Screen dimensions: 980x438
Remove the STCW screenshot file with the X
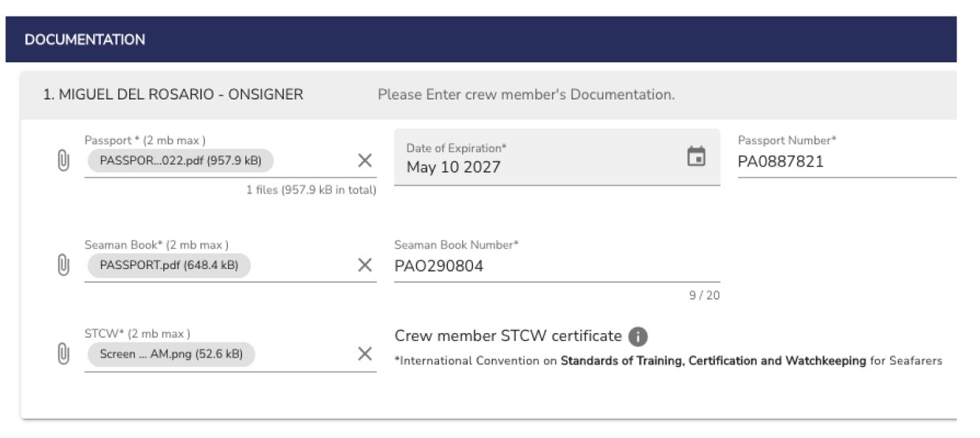coord(364,354)
